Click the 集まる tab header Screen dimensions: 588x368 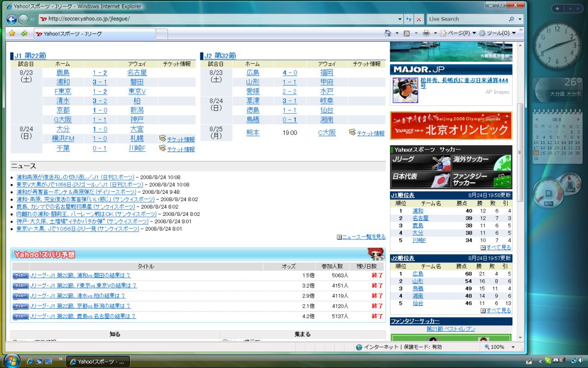(x=302, y=334)
